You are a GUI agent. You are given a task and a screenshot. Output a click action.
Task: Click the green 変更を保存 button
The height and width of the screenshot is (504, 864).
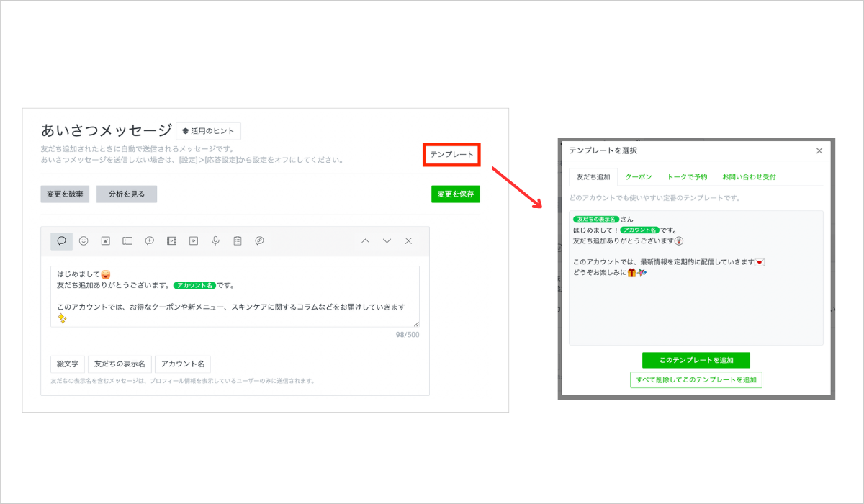pyautogui.click(x=455, y=194)
